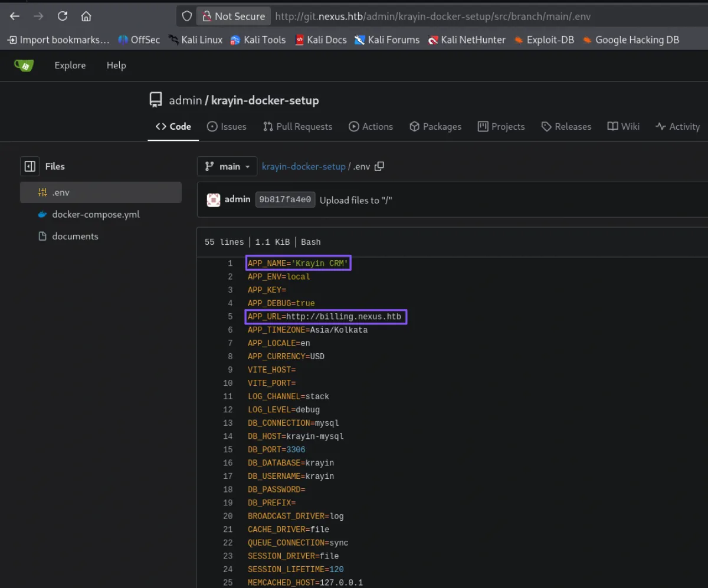Open the Kali NetHunter bookmark
This screenshot has width=708, height=588.
(x=467, y=40)
